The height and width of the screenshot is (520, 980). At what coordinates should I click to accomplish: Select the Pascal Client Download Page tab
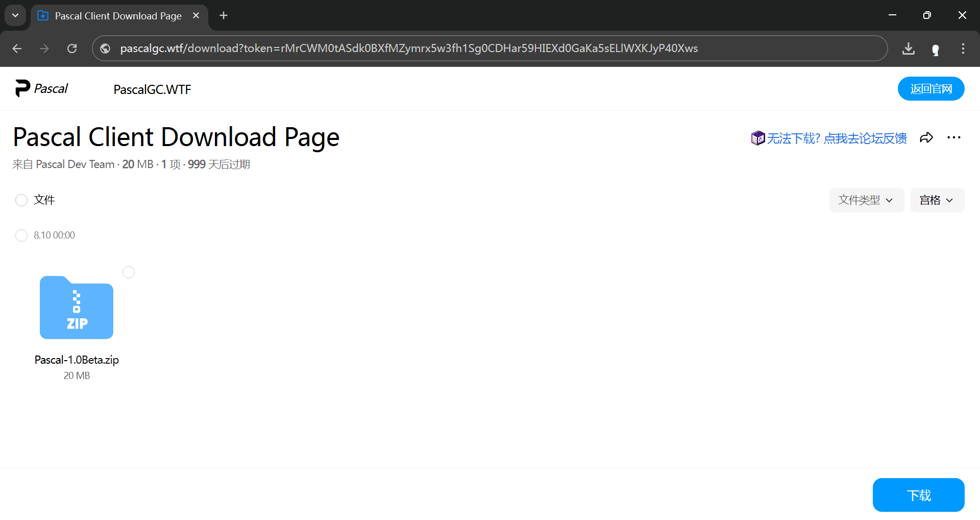pos(118,16)
